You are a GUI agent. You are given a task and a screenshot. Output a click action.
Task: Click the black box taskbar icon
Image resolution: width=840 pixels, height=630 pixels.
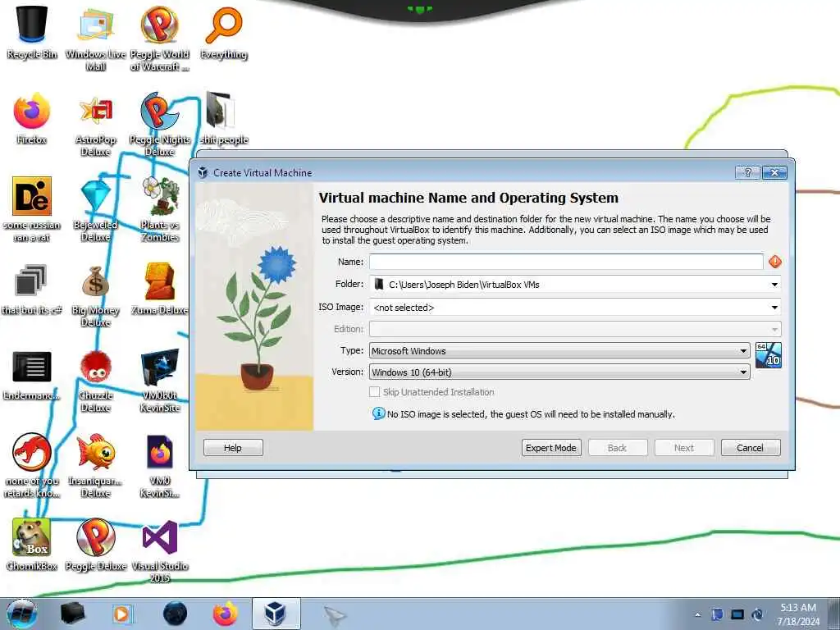pos(72,614)
